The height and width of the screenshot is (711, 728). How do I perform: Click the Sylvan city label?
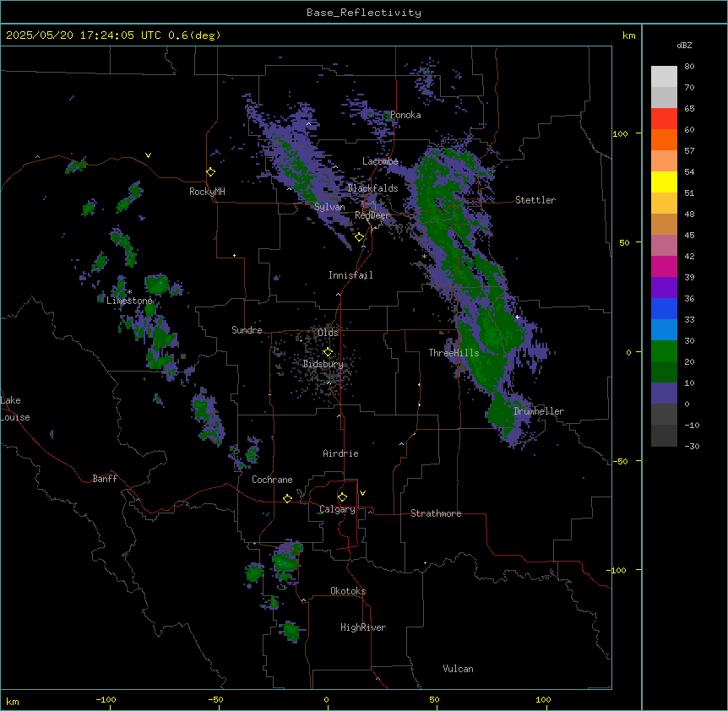[x=329, y=207]
